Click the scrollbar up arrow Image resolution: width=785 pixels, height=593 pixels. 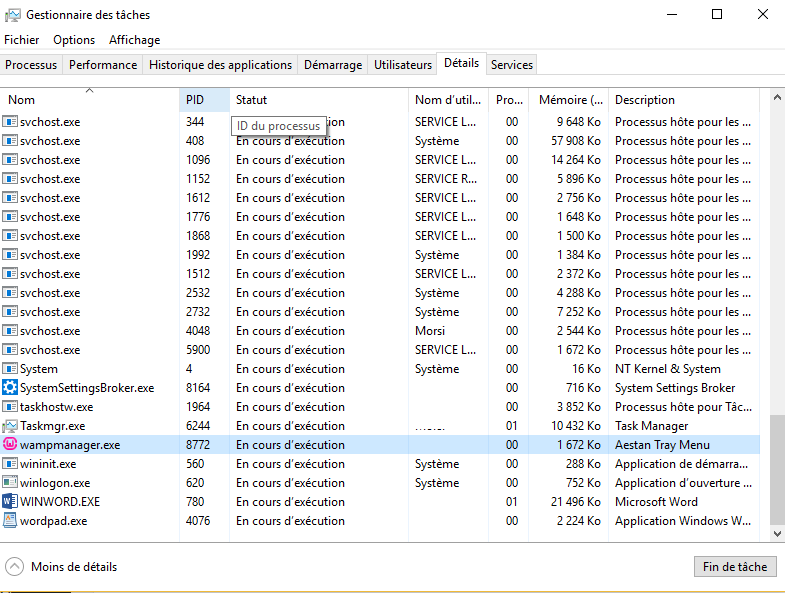click(777, 98)
